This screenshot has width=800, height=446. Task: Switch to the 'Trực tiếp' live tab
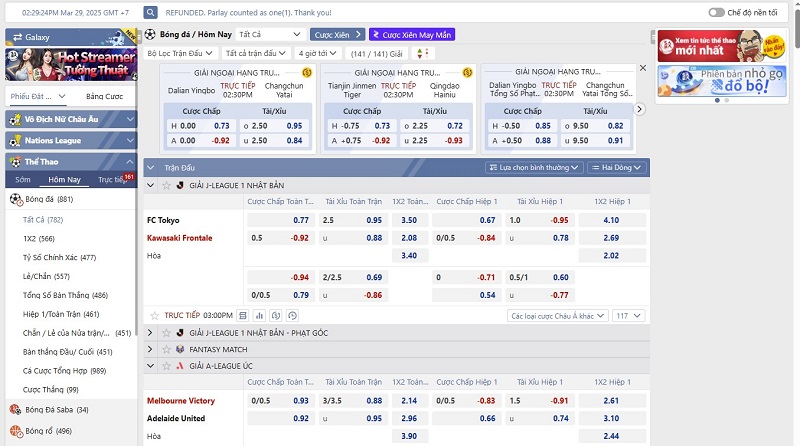(x=113, y=179)
